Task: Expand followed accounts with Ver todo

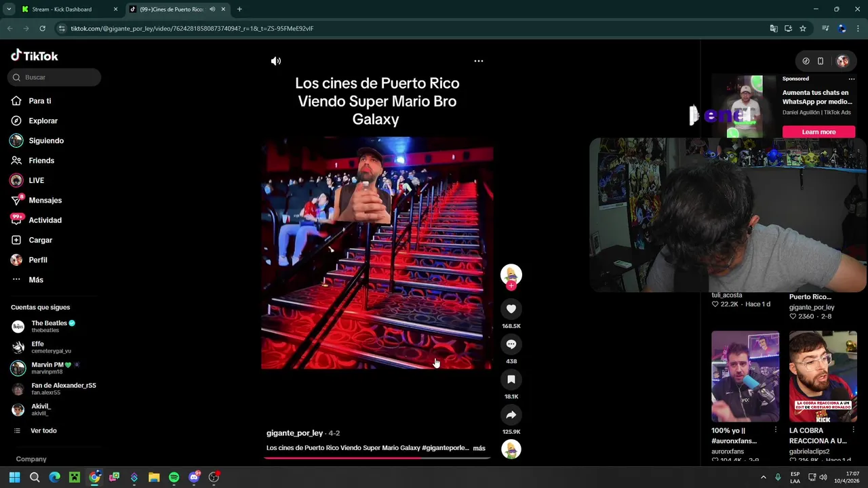Action: pyautogui.click(x=43, y=431)
